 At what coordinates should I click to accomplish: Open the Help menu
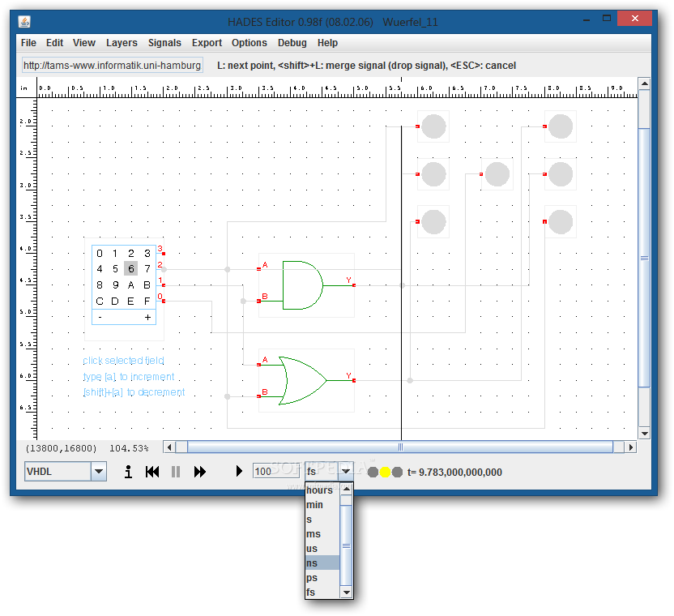click(327, 43)
